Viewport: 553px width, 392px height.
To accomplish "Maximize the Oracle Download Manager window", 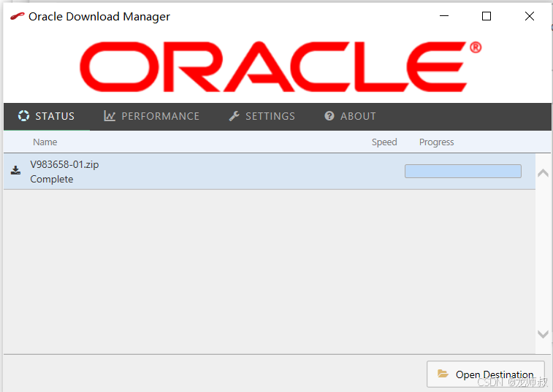I will point(487,16).
